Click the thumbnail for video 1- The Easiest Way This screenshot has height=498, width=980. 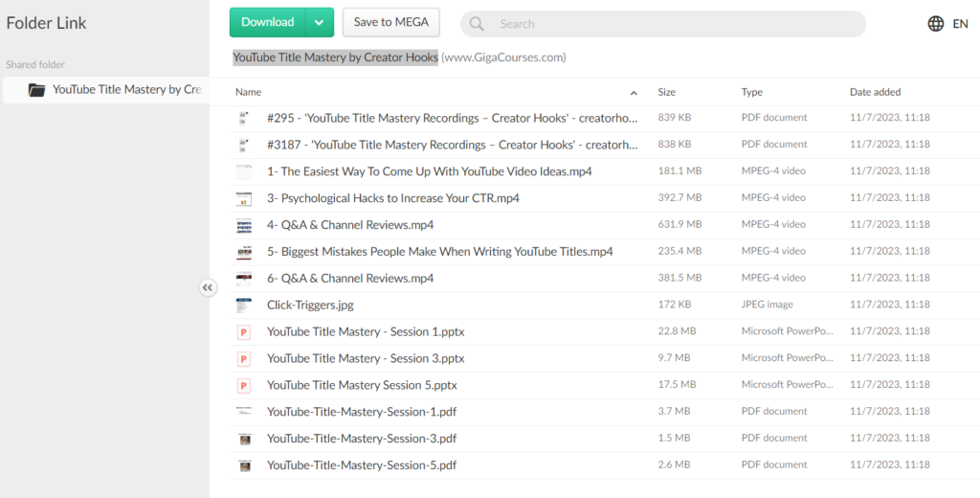[x=244, y=171]
